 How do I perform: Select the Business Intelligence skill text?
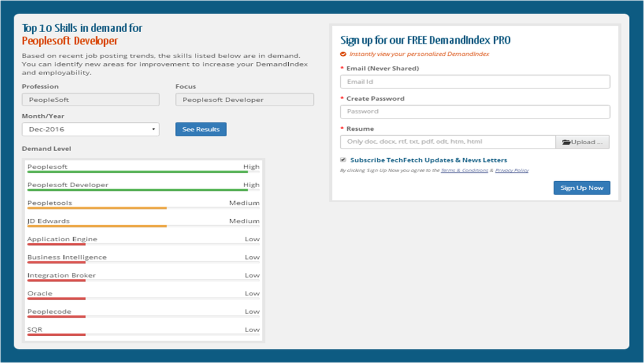click(x=67, y=257)
